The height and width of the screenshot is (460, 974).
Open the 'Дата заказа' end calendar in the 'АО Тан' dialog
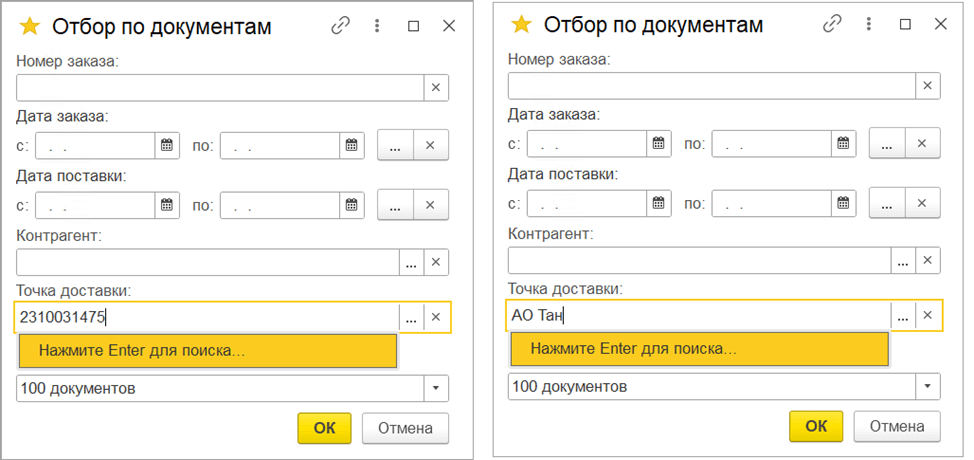point(844,143)
